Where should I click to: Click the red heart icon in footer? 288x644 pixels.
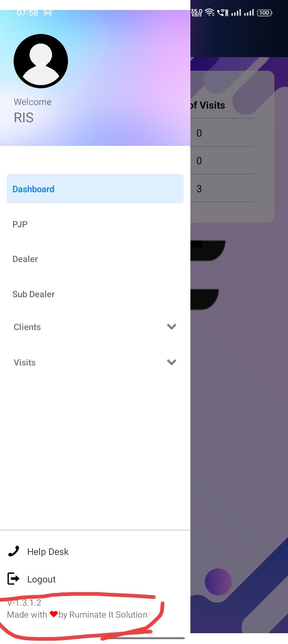(x=54, y=614)
